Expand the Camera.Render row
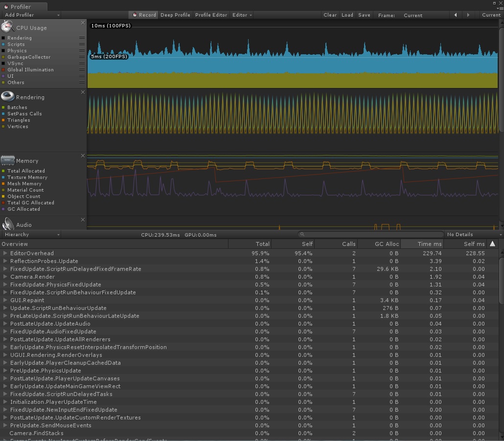 pos(5,277)
